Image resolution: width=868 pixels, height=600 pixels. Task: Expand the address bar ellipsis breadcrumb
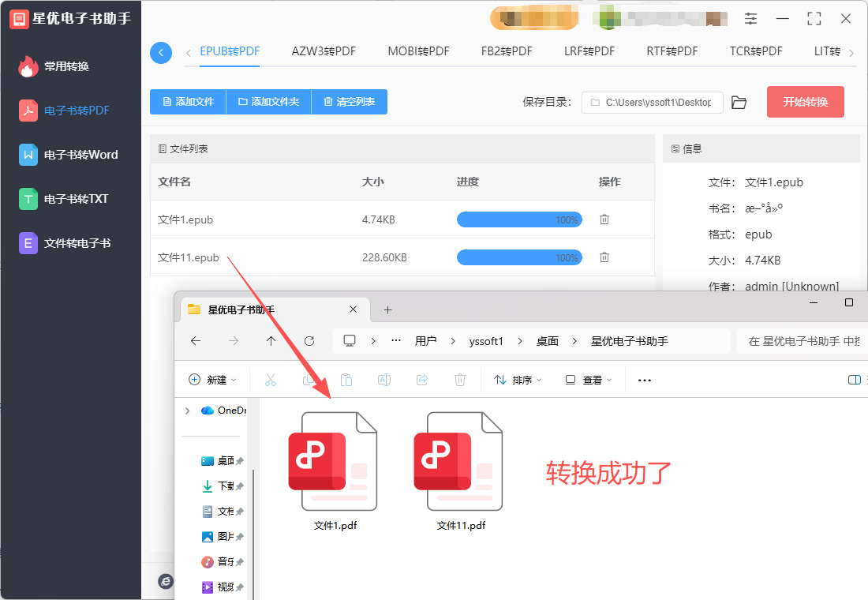(396, 341)
